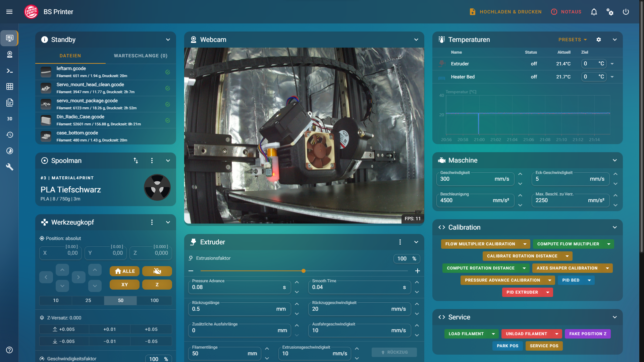This screenshot has width=644, height=362.
Task: Toggle the extruder fan off in Werkzeugkopf
Action: [157, 271]
